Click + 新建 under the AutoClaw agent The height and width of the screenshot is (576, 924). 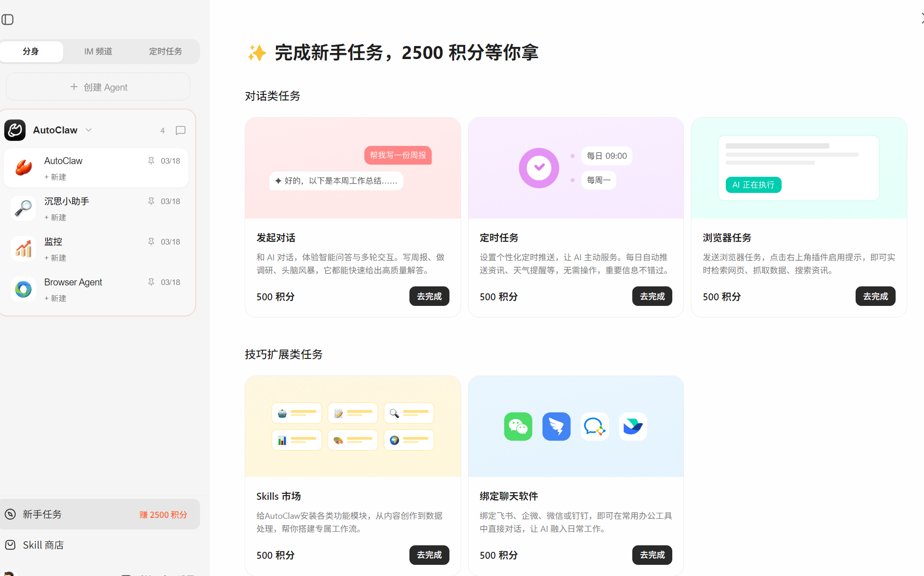55,177
